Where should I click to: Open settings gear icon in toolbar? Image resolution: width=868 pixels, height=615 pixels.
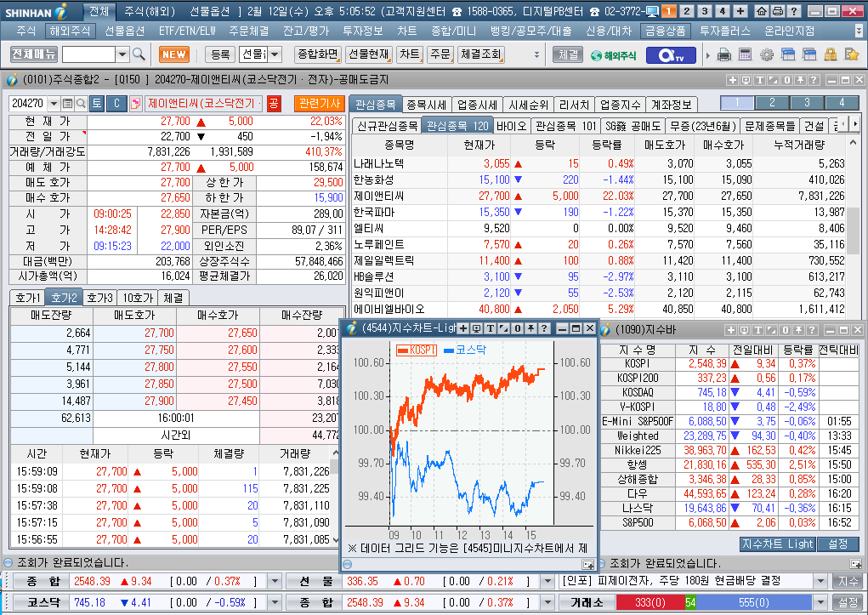point(767,54)
